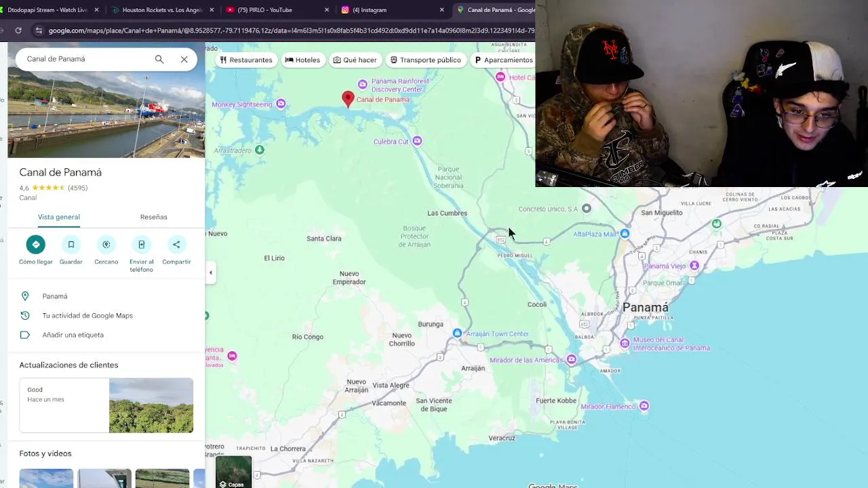
Task: Reload the page with browser refresh icon
Action: tap(18, 30)
